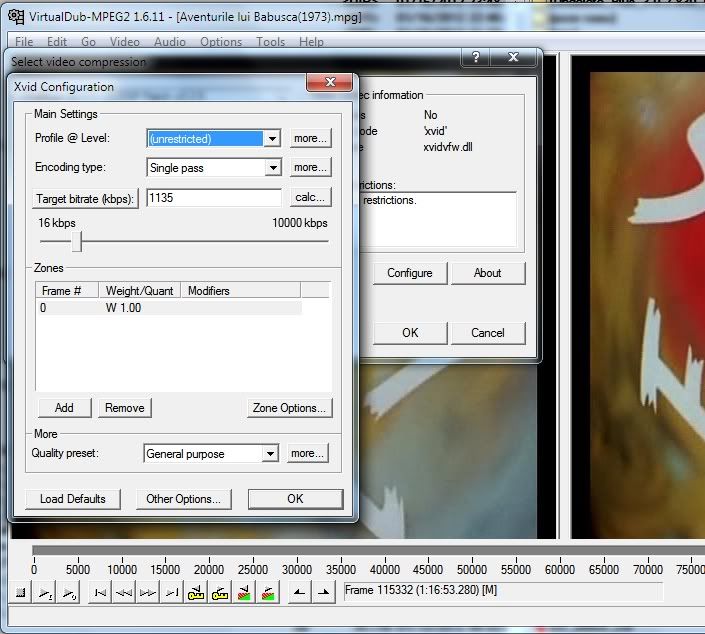
Task: Go to previous keyframe key icon
Action: pos(196,593)
